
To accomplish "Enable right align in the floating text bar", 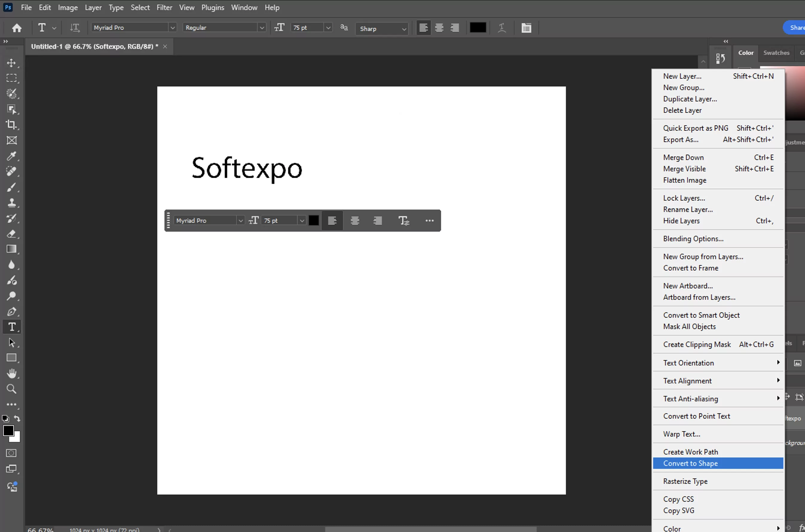I will (377, 221).
